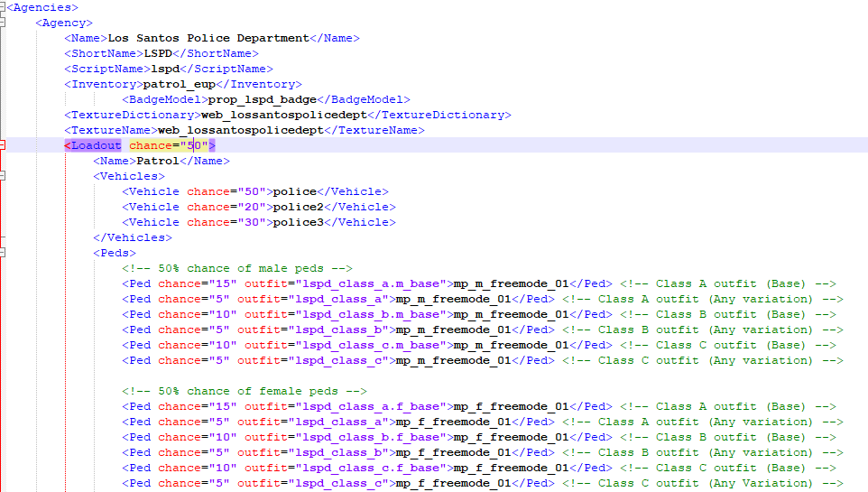
Task: Click the lspd_class_b.m_base outfit value
Action: 371,315
